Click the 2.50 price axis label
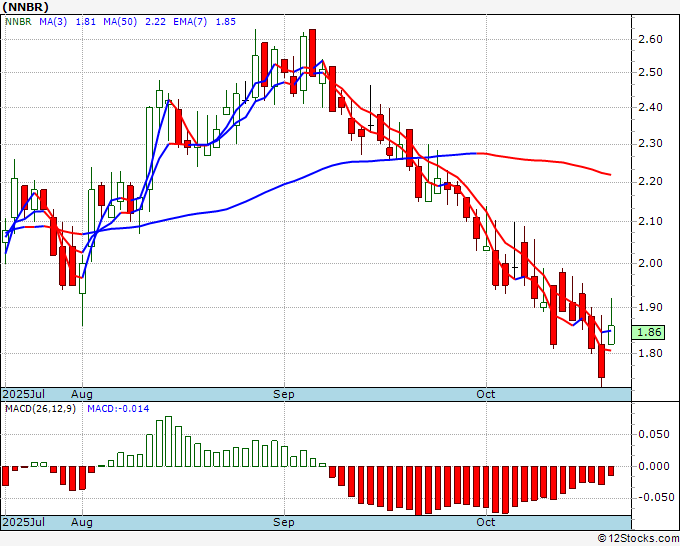The width and height of the screenshot is (680, 546). click(x=651, y=72)
